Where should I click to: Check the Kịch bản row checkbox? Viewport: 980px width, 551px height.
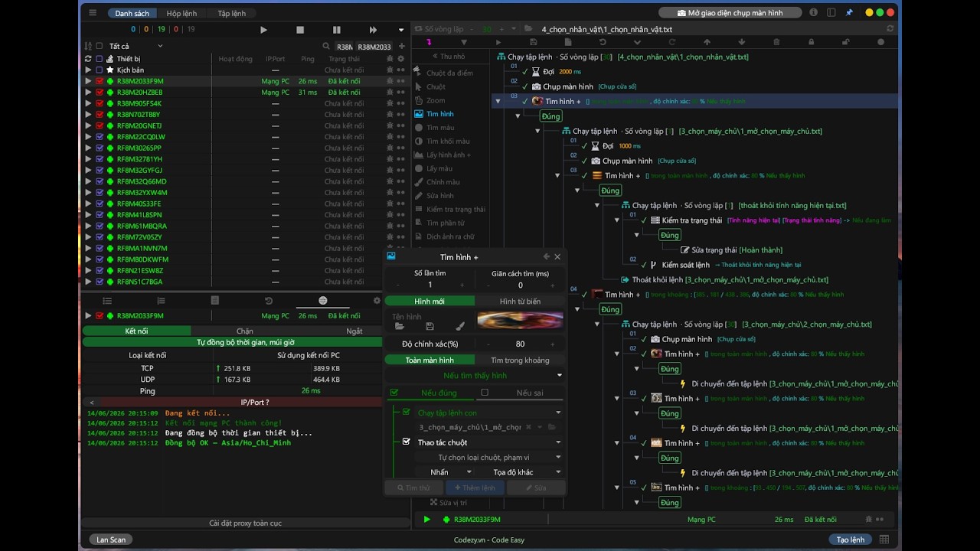click(x=100, y=70)
